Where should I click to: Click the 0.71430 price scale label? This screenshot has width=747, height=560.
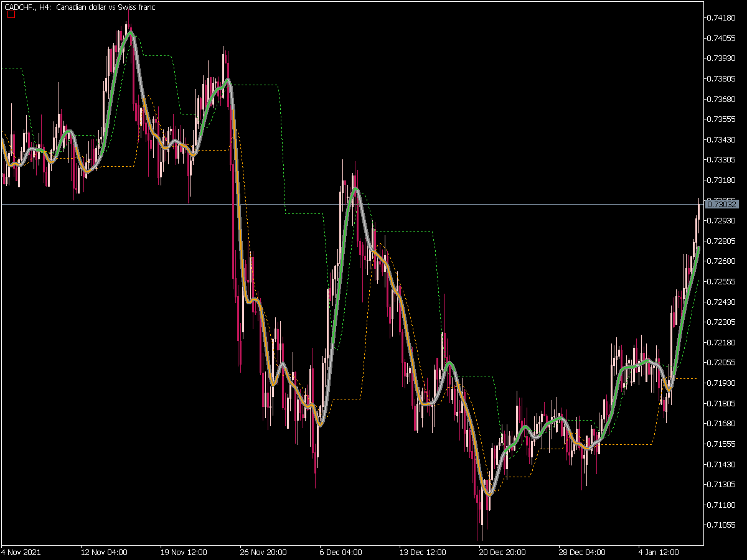(722, 464)
